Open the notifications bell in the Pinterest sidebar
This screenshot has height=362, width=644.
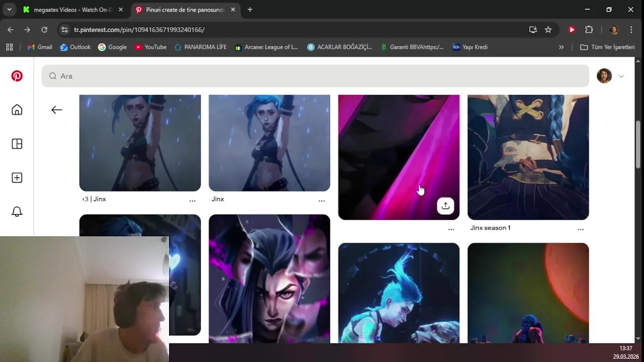click(17, 212)
